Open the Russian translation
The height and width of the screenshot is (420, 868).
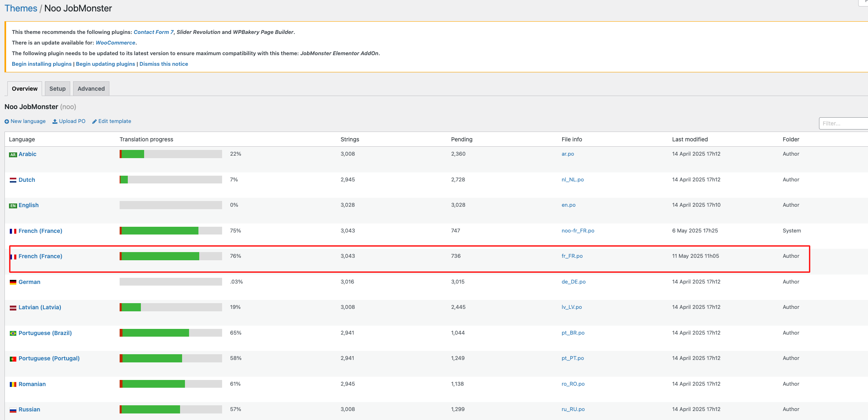29,409
